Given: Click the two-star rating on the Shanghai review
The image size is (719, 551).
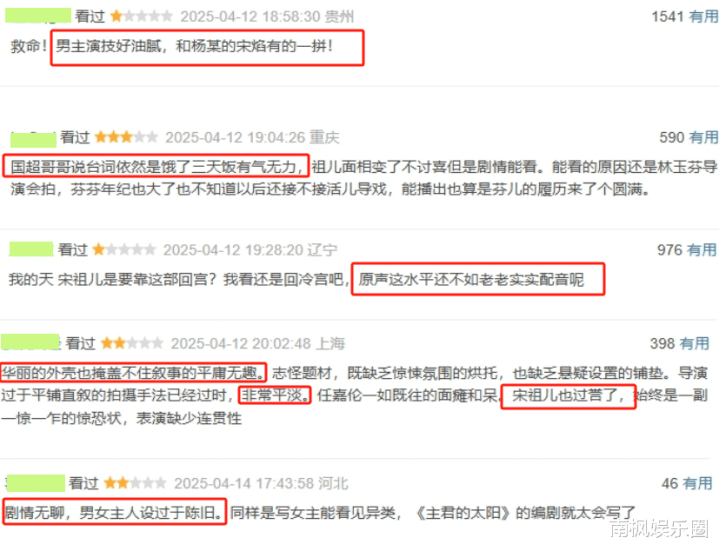Looking at the screenshot, I should tap(132, 343).
